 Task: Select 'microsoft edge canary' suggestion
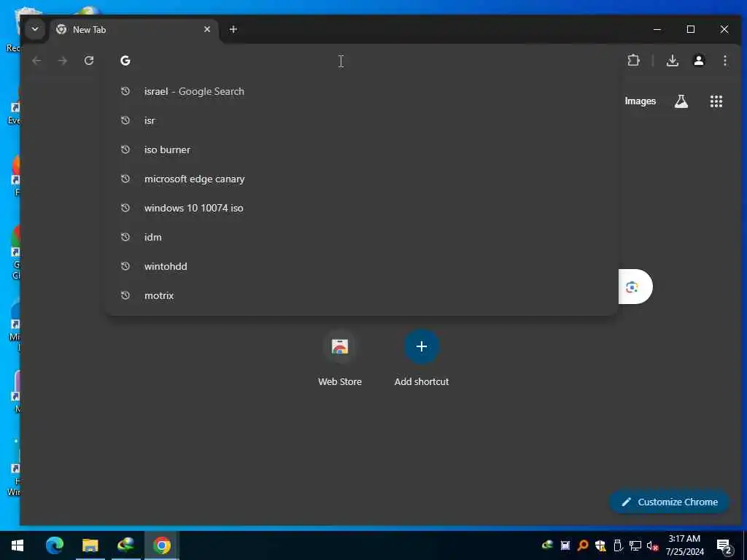pos(362,179)
